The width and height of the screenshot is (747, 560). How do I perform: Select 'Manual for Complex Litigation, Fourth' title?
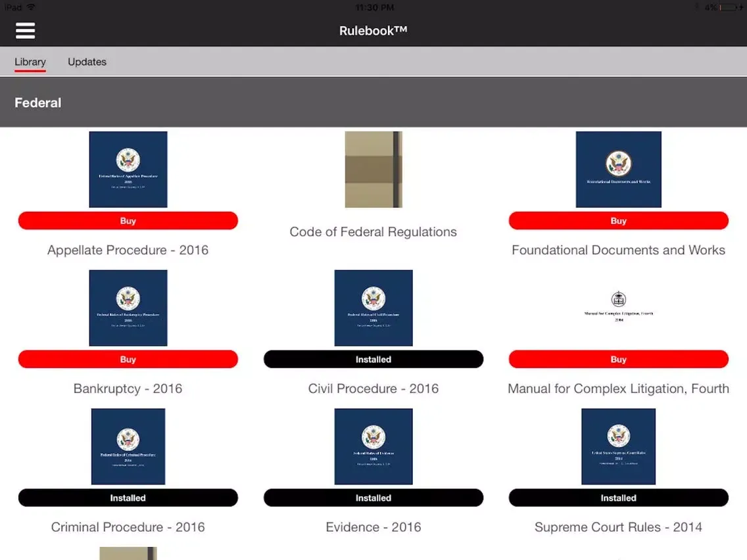[x=618, y=388]
